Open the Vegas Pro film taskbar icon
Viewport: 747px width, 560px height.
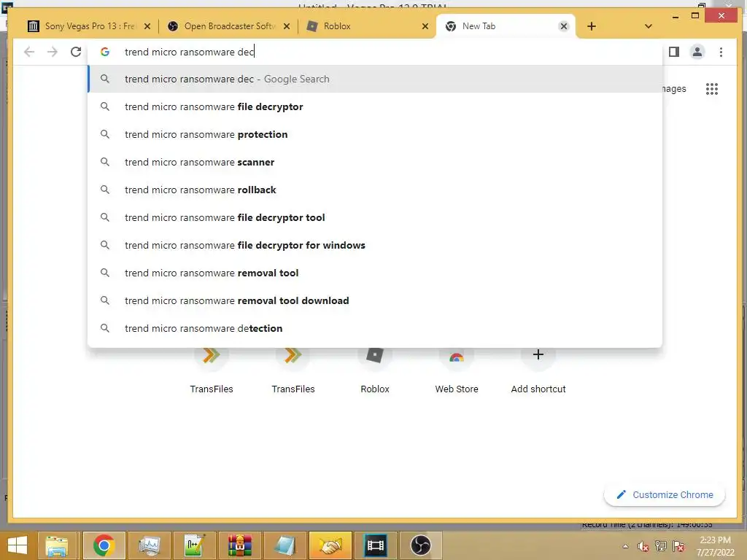pyautogui.click(x=376, y=545)
